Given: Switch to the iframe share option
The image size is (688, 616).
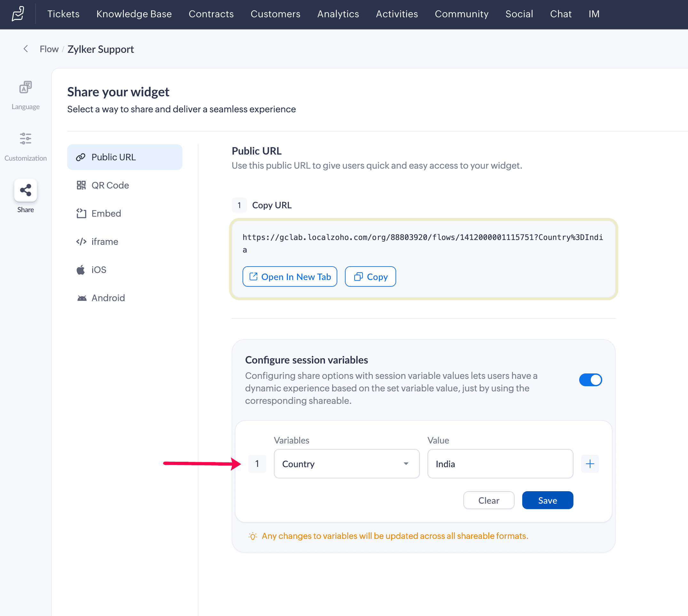Looking at the screenshot, I should click(x=105, y=242).
